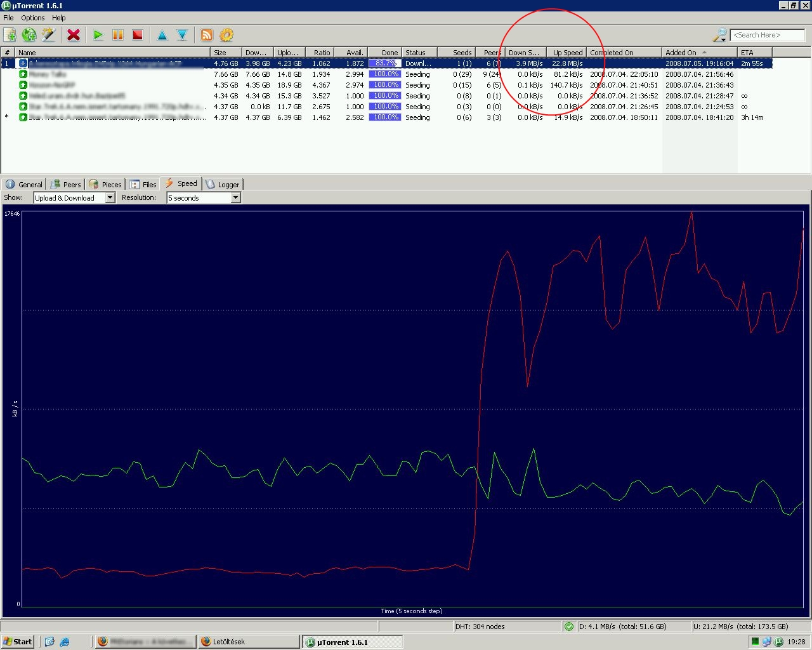812x650 pixels.
Task: Click Add Torrent from URL globe icon
Action: click(29, 35)
